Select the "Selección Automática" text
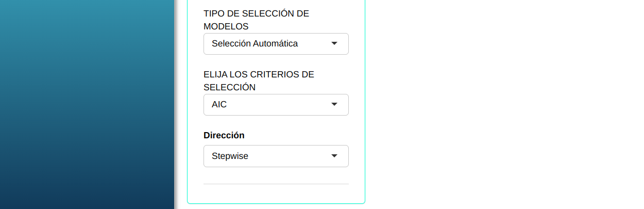The image size is (644, 209). (255, 44)
